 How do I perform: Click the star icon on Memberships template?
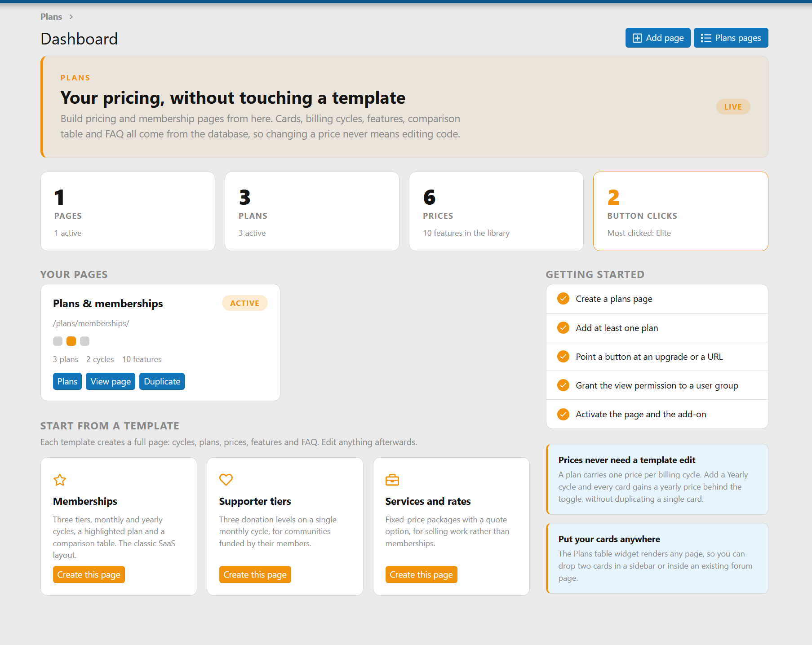60,480
